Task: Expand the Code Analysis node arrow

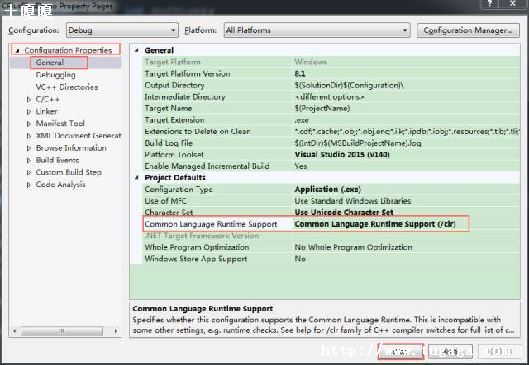Action: coord(29,184)
